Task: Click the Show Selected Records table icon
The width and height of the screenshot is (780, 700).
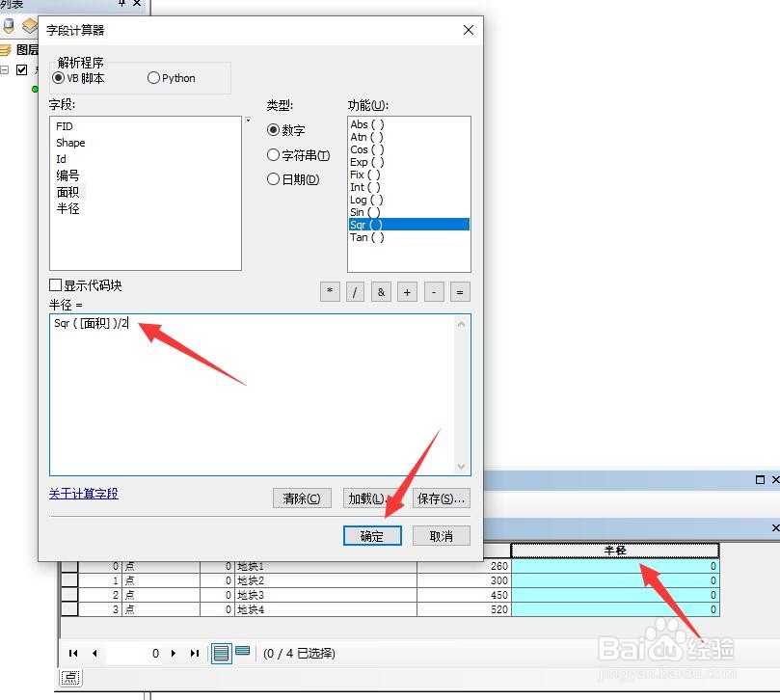Action: click(x=241, y=651)
